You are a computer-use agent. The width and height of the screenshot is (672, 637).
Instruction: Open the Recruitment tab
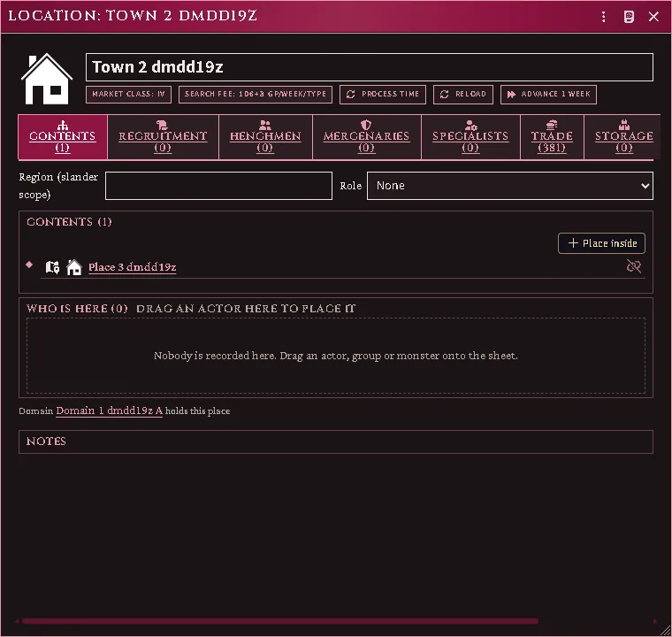(163, 137)
